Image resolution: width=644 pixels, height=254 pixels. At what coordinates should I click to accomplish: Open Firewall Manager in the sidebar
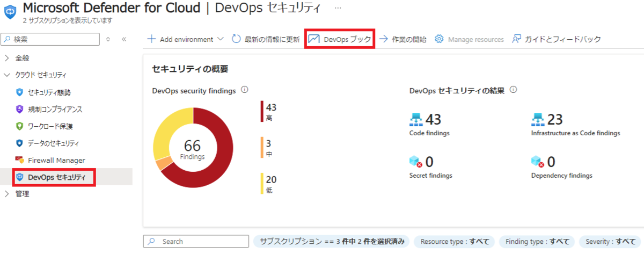[56, 160]
